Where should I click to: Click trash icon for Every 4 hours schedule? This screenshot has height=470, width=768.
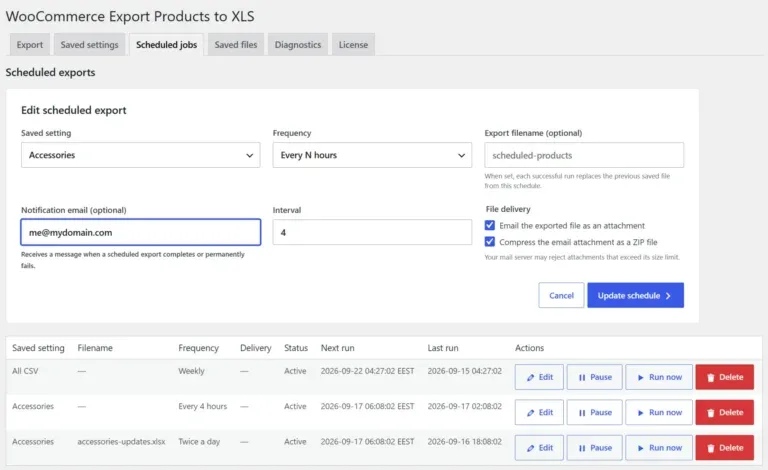711,413
